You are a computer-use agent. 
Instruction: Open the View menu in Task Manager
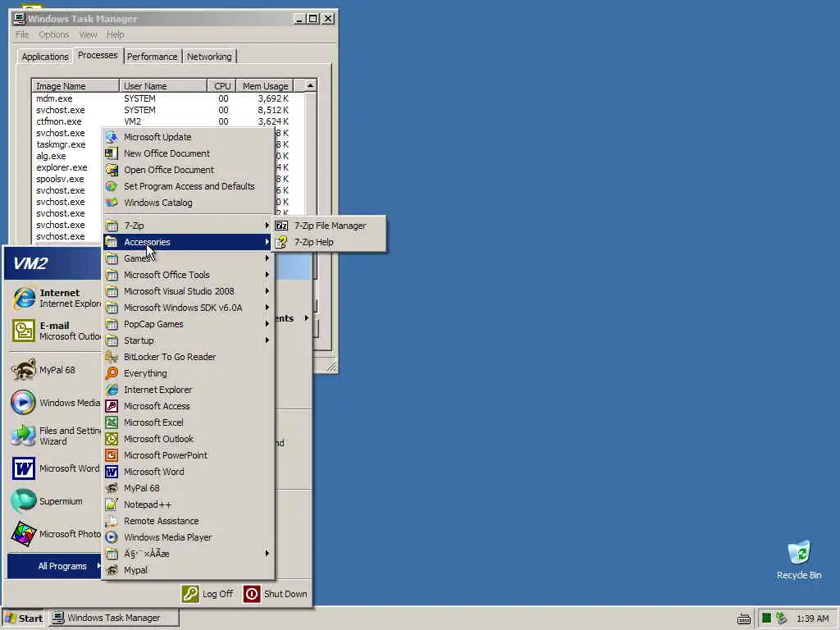(x=88, y=34)
